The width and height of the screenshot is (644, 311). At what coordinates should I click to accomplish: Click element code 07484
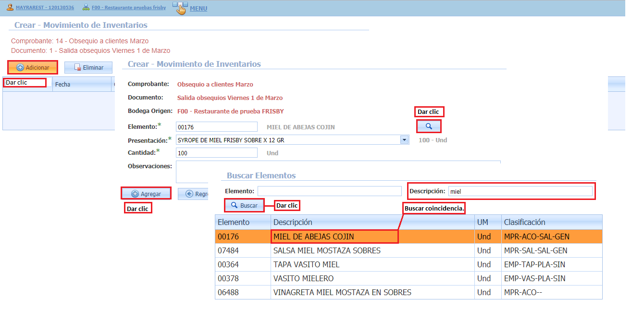point(228,251)
